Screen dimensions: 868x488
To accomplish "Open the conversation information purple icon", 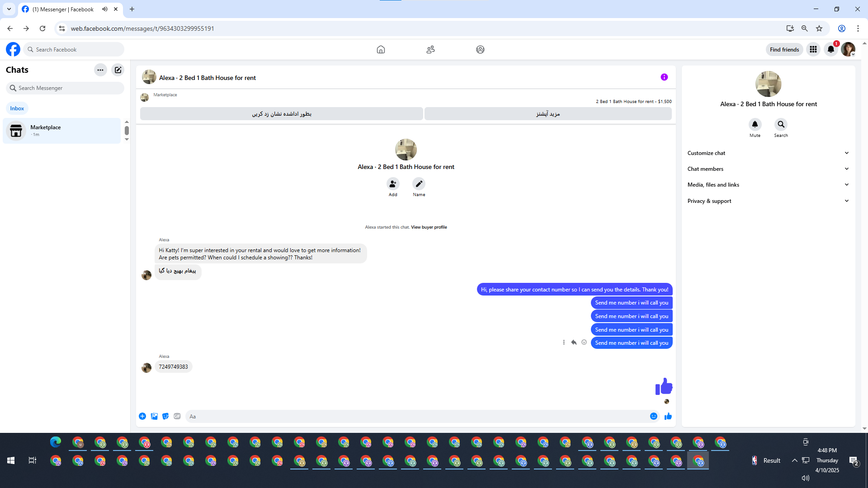I will [x=664, y=77].
